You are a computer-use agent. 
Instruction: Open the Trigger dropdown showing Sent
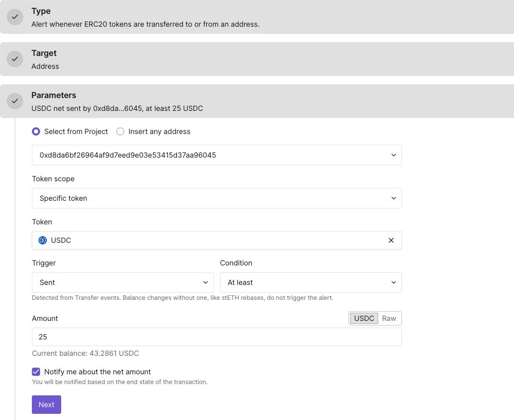tap(123, 282)
